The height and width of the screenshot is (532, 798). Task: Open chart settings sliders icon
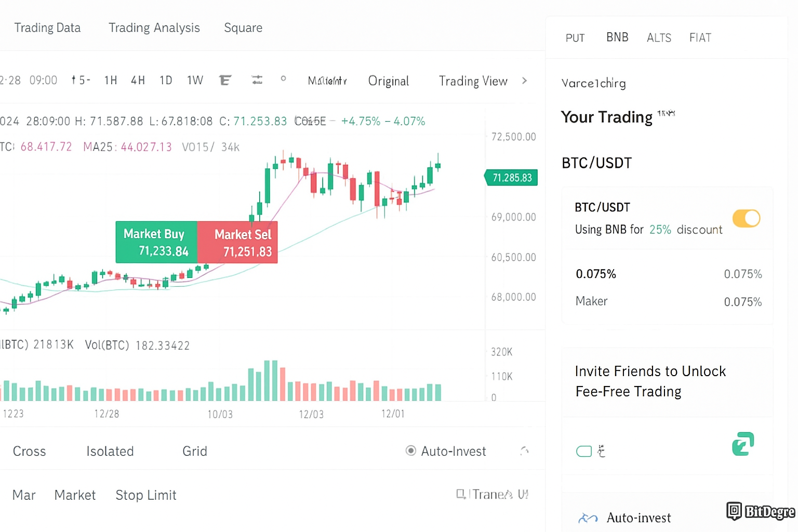coord(257,80)
